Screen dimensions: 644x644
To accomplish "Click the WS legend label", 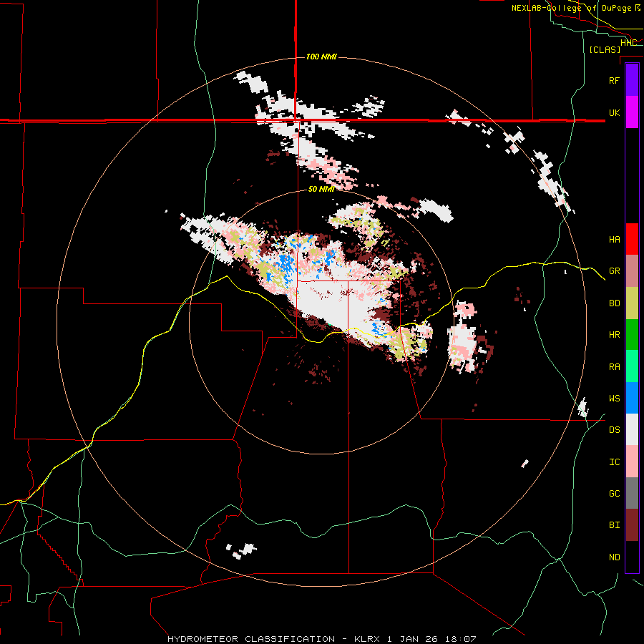I will (614, 399).
